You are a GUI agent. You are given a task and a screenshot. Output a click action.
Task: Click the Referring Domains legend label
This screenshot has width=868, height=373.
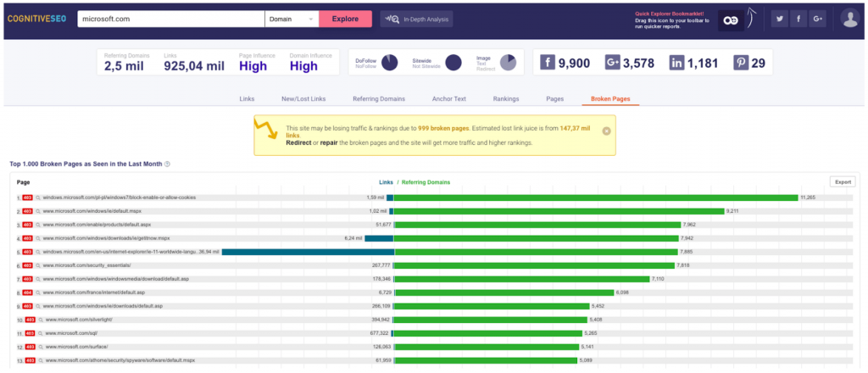tap(426, 181)
